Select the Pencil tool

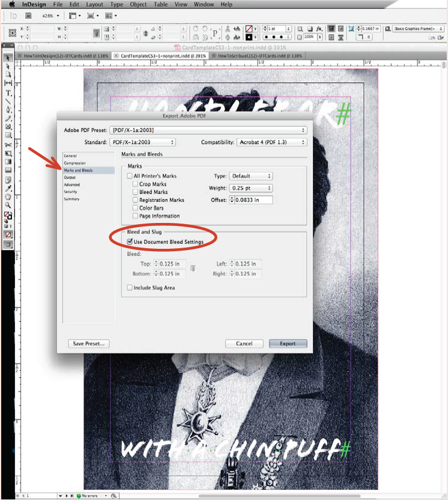8,118
